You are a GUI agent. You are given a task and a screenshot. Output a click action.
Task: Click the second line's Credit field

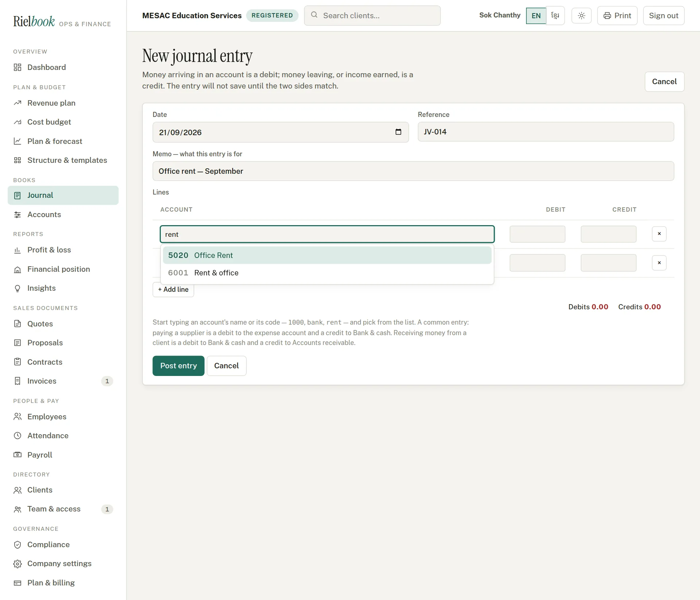(x=608, y=263)
